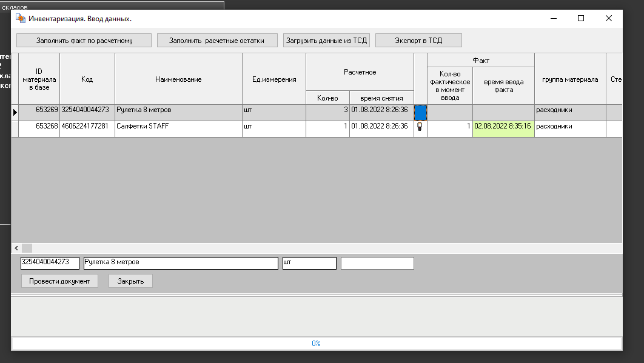Click the scanner icon in Салфетки STAFF row
Viewport: 644px width, 363px height.
click(420, 127)
